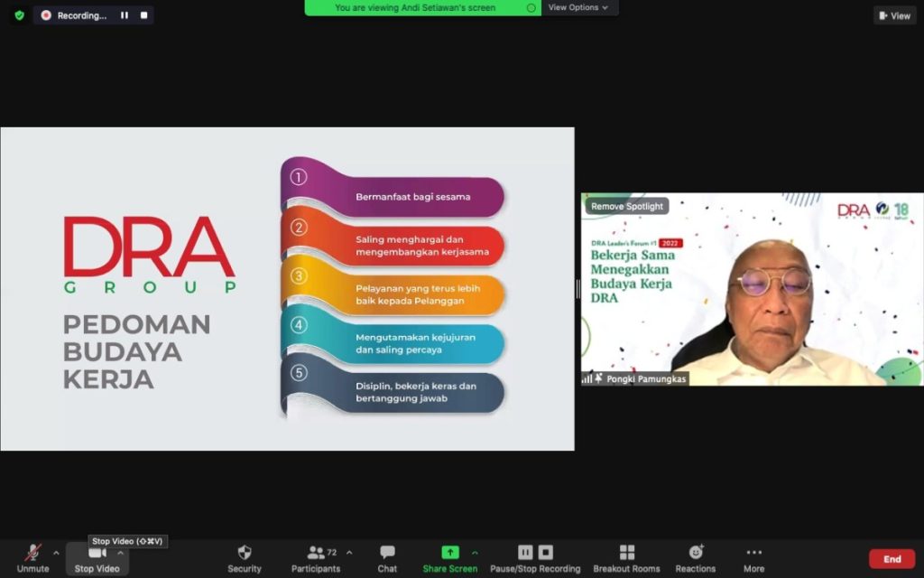Expand video options arrow beside Stop Video
The width and height of the screenshot is (924, 578).
[x=120, y=553]
